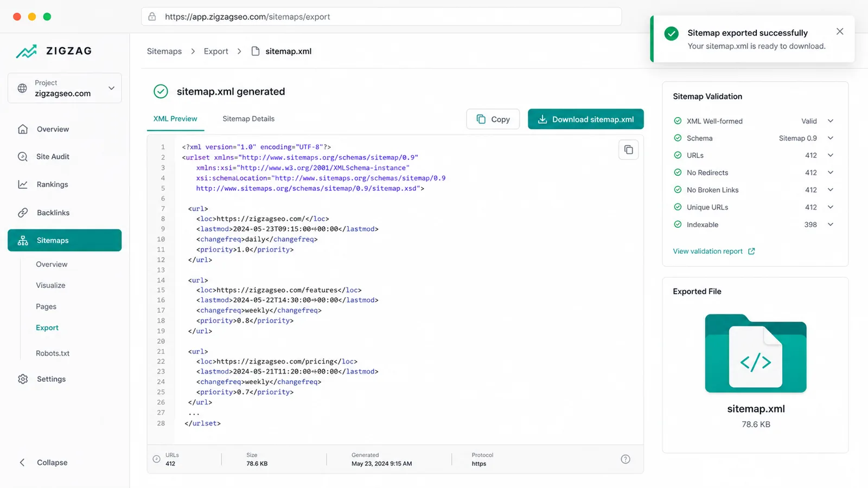This screenshot has height=488, width=868.
Task: Click the Schema validation check icon
Action: coord(678,138)
